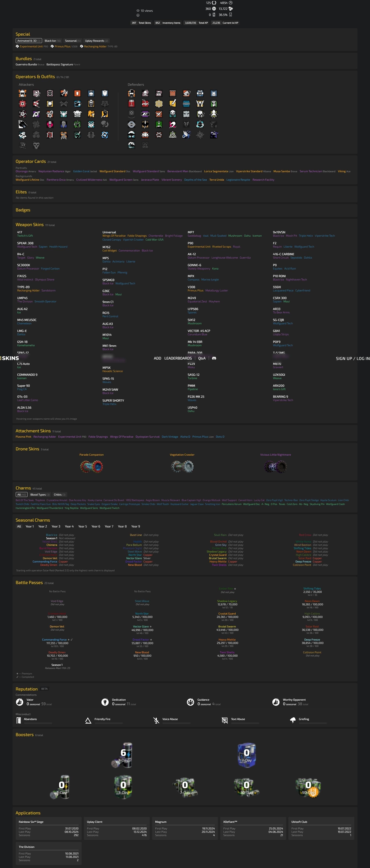Viewport: 370px width, 868px height.
Task: Click the Voice Abuse misconduct level bar
Action: 176,723
